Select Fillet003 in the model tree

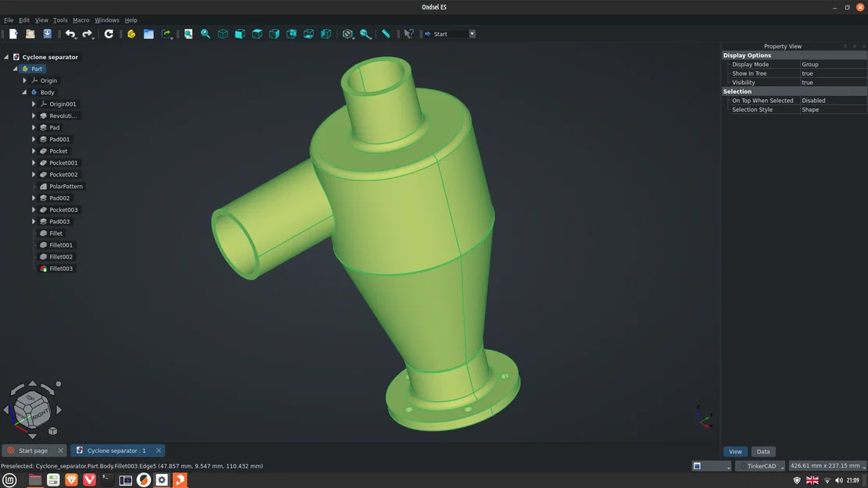pos(59,268)
